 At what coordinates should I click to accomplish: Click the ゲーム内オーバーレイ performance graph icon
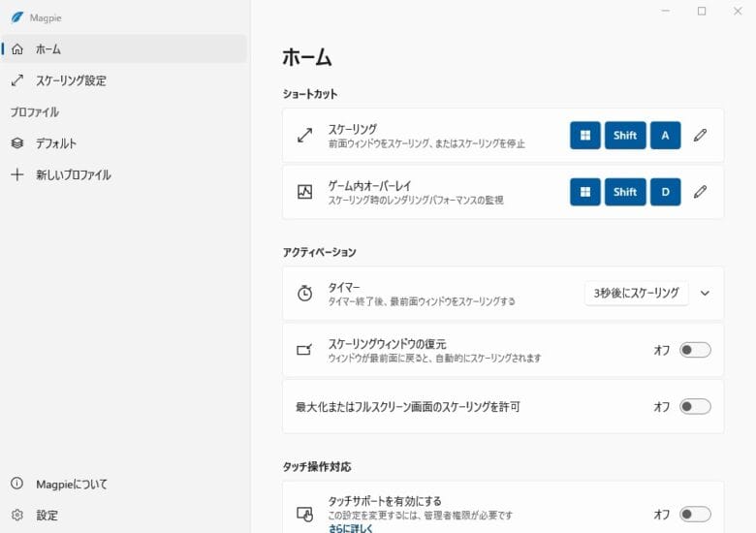[x=304, y=192]
